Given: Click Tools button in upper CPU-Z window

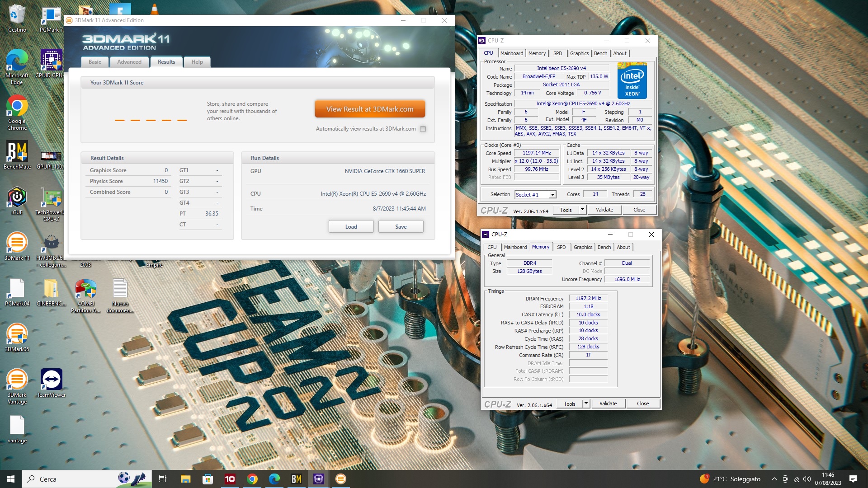Looking at the screenshot, I should 566,210.
